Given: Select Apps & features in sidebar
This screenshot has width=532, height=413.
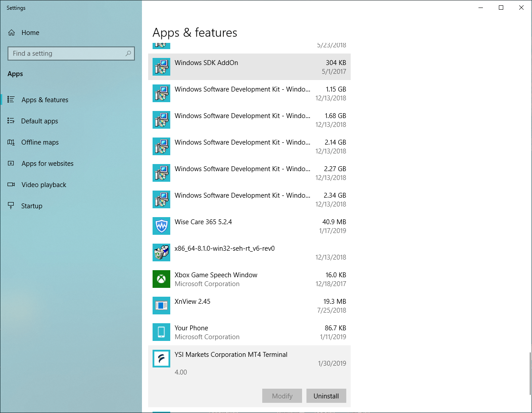Looking at the screenshot, I should pyautogui.click(x=45, y=100).
